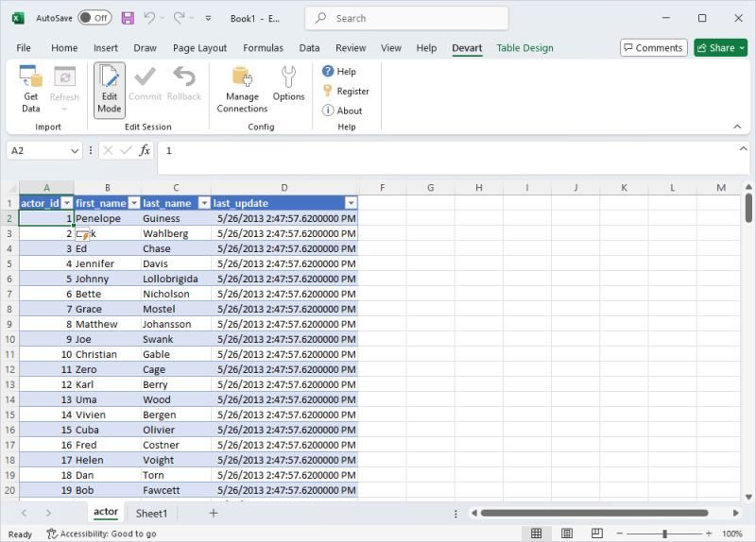Check Accessibility: Good to go status

click(x=101, y=534)
